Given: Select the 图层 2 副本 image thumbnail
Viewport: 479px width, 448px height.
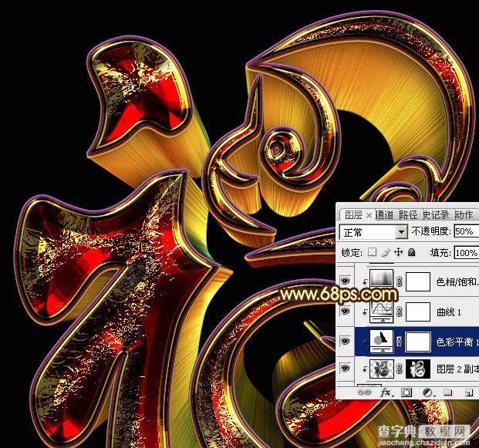Looking at the screenshot, I should (x=382, y=369).
